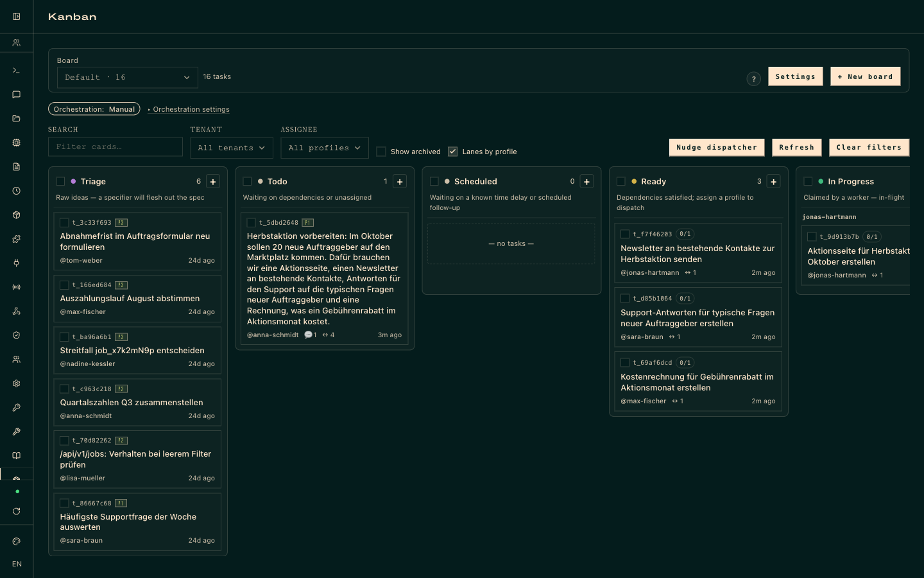Uncheck Lanes by profile
Image resolution: width=924 pixels, height=578 pixels.
coord(453,152)
